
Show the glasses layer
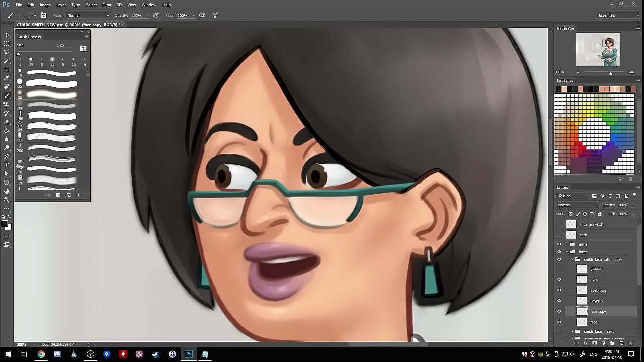click(x=559, y=269)
